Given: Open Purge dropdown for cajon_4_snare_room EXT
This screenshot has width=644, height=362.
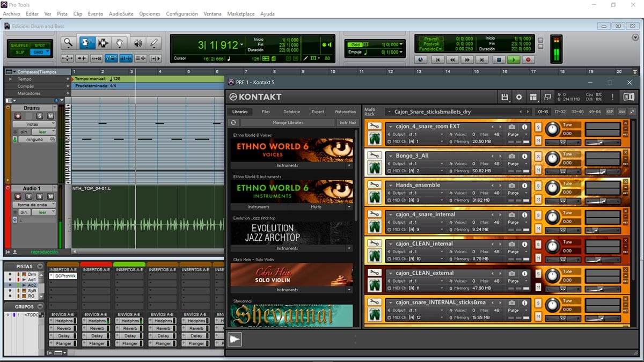Looking at the screenshot, I should [x=525, y=134].
